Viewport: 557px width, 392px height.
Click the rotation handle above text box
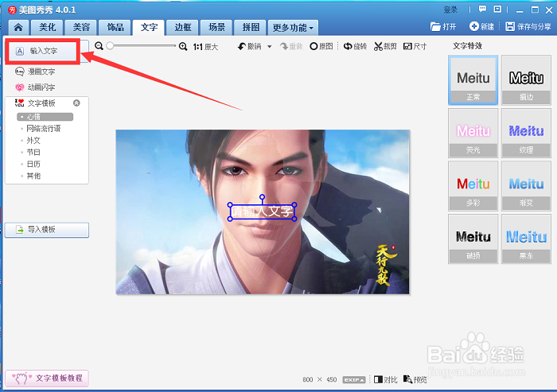[262, 196]
